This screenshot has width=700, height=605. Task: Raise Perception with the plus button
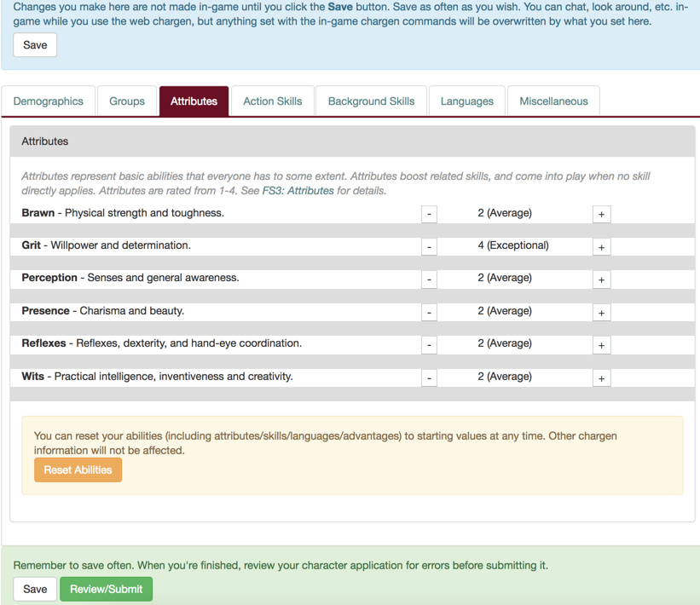tap(601, 279)
